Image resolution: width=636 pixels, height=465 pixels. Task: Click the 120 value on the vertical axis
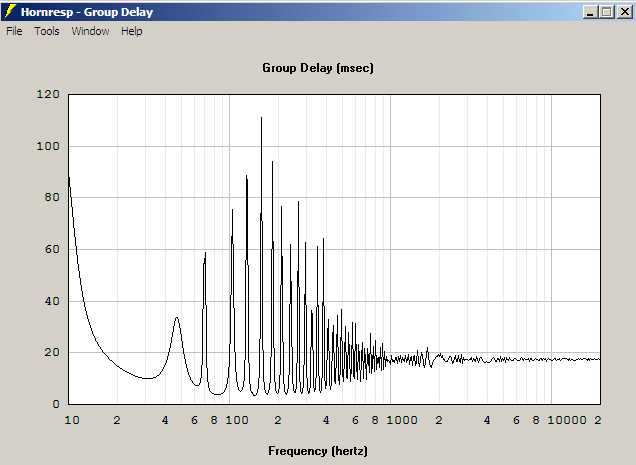pos(48,94)
